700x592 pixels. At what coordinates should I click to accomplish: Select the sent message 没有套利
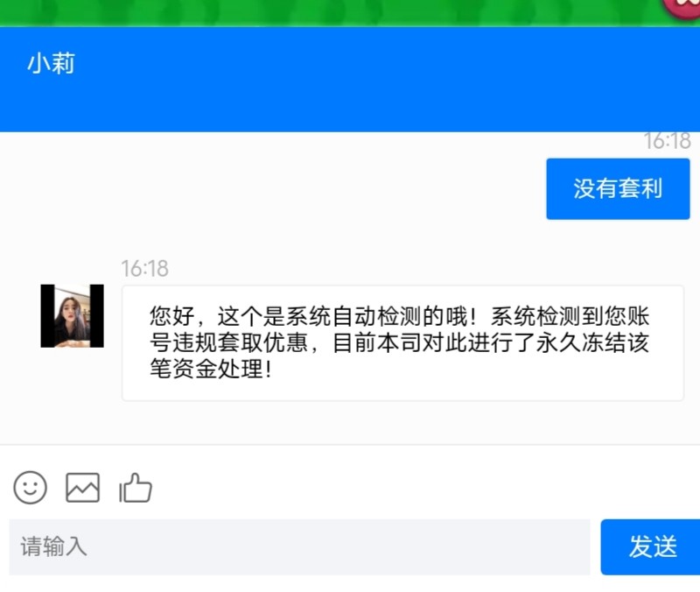click(618, 188)
